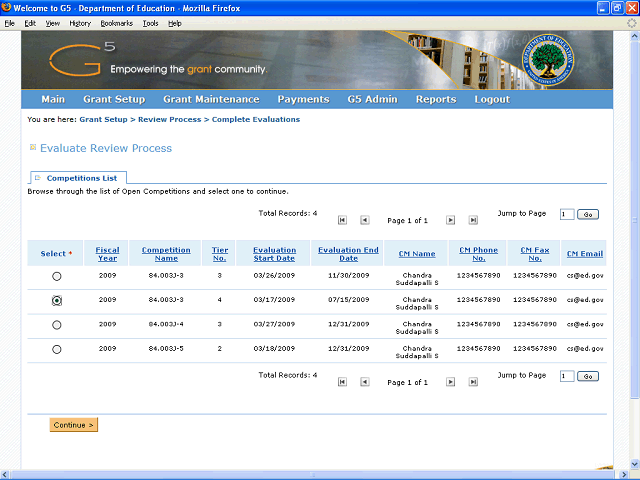Select radio button for competition 84.003J-5
Image resolution: width=640 pixels, height=480 pixels.
(x=56, y=349)
